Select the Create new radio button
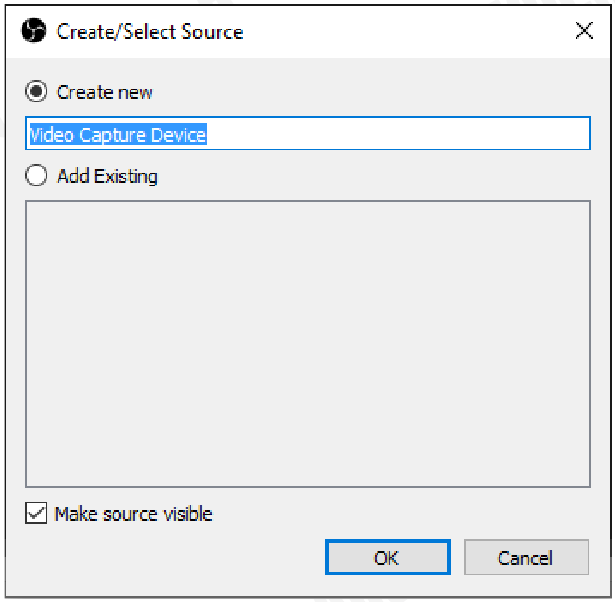Image resolution: width=615 pixels, height=602 pixels. pos(36,91)
